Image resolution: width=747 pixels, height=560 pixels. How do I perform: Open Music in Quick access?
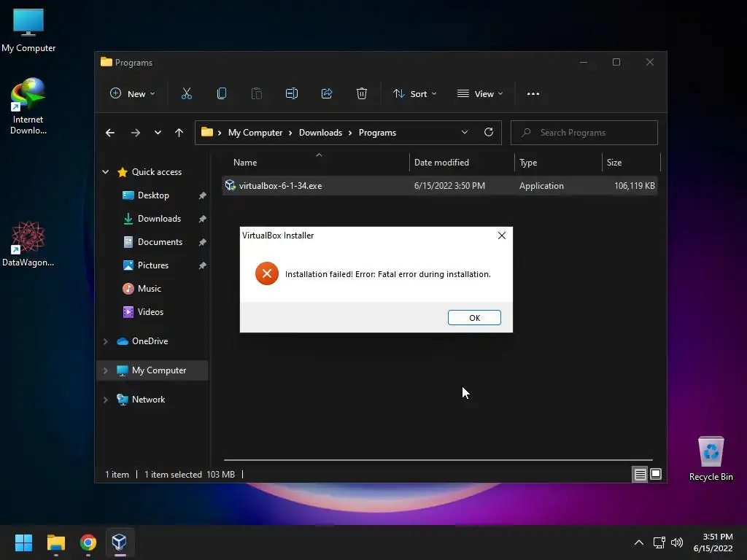(149, 289)
